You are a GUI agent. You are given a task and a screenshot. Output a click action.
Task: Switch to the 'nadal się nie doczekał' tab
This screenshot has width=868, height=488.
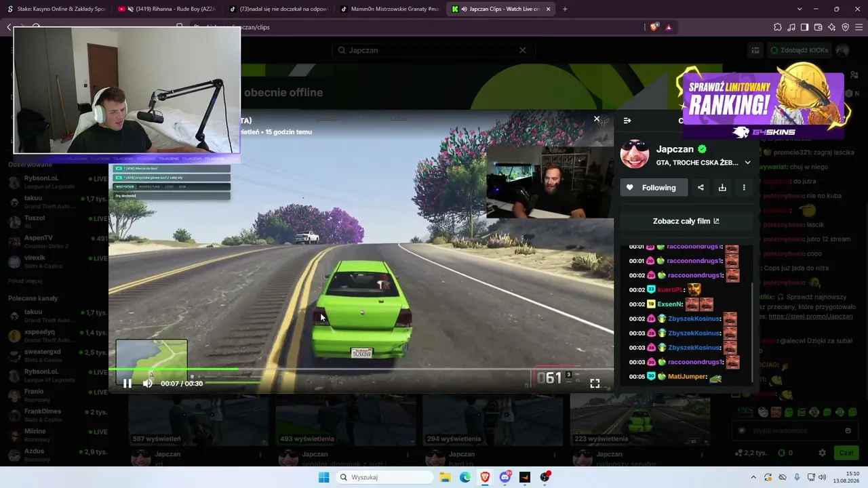coord(277,9)
